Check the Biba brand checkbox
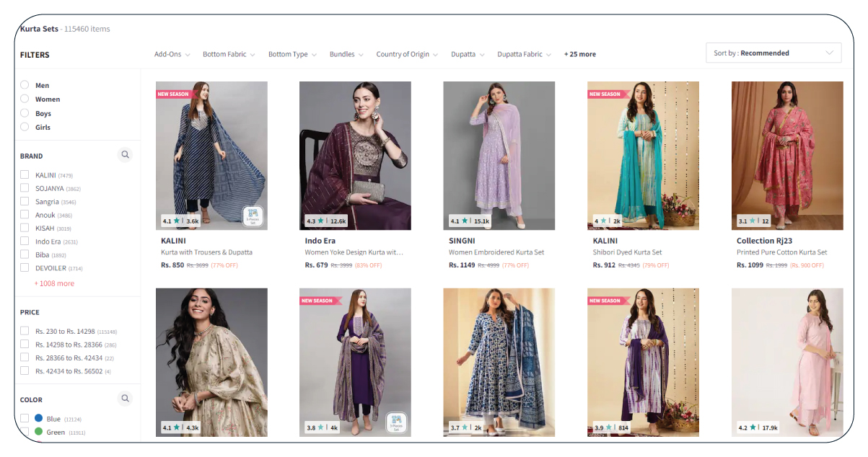 [25, 254]
